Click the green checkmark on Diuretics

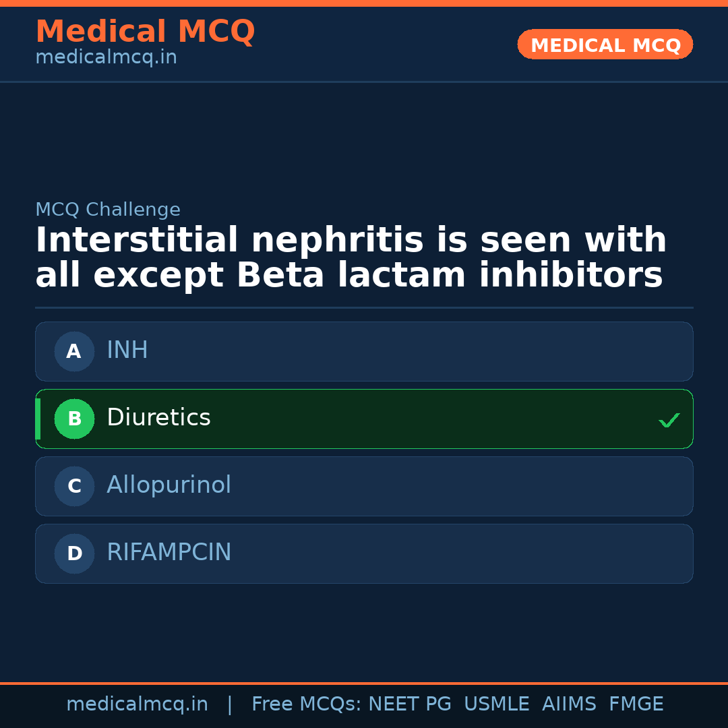(669, 420)
